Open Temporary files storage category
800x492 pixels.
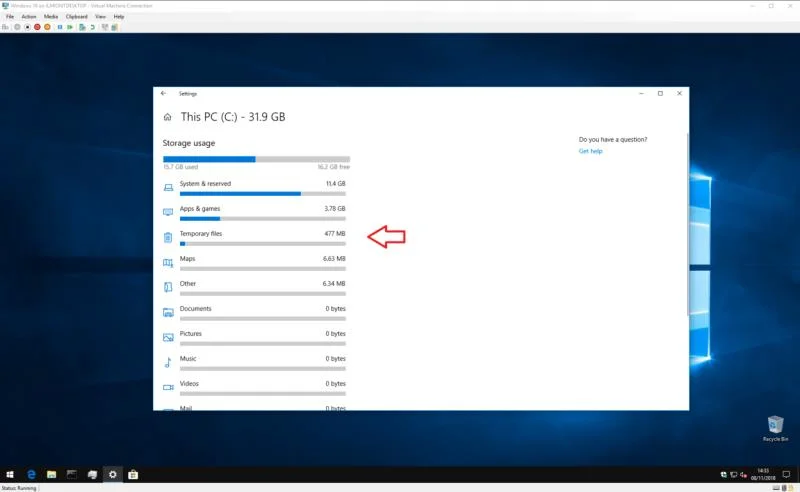coord(254,238)
